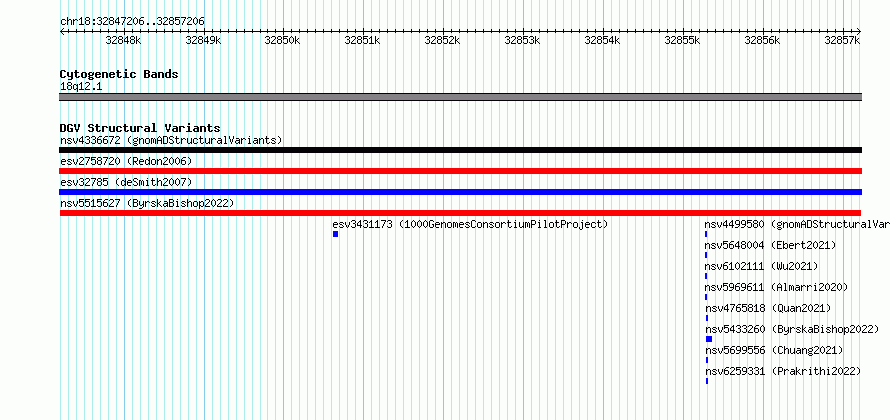Viewport: 890px width, 420px height.
Task: Click the 32853k ruler tick label
Action: point(523,40)
